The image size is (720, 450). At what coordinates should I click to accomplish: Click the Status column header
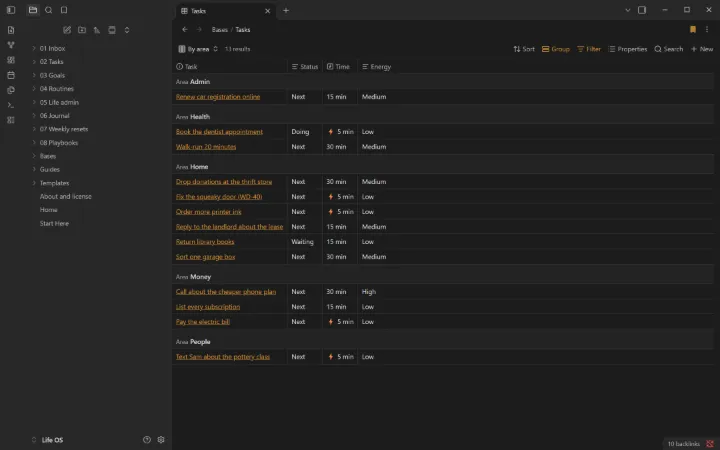click(x=304, y=67)
